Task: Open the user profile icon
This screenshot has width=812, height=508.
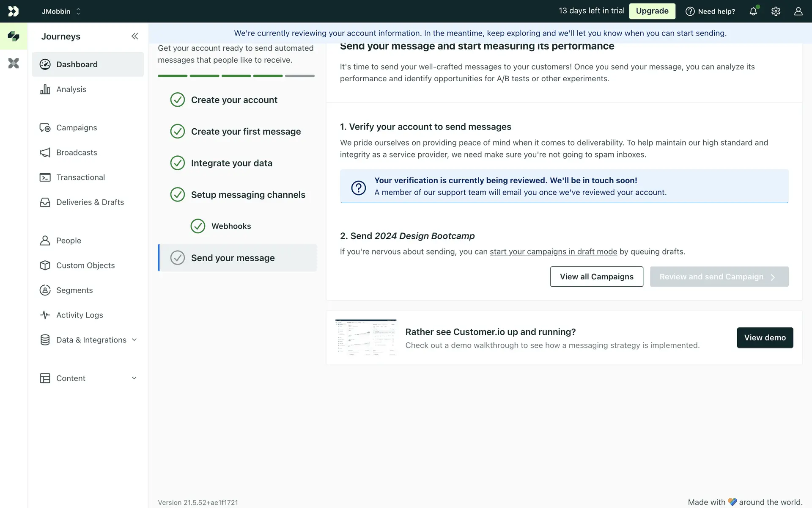Action: 798,11
